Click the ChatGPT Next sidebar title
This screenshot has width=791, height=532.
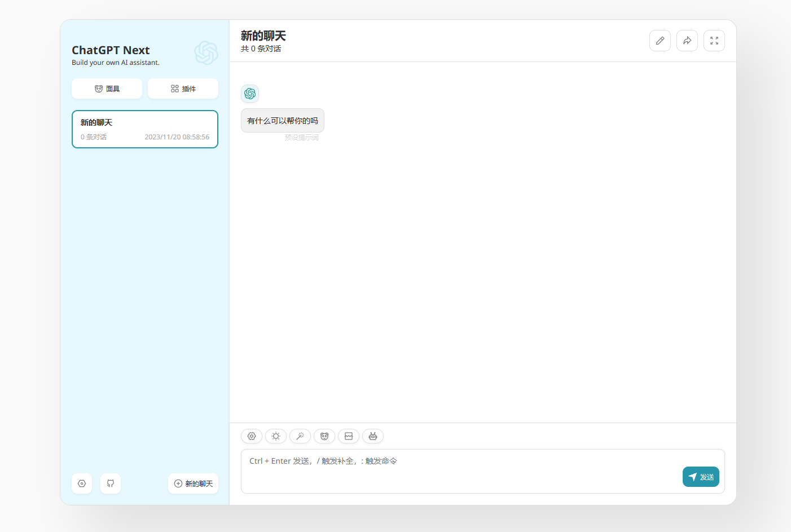click(111, 50)
